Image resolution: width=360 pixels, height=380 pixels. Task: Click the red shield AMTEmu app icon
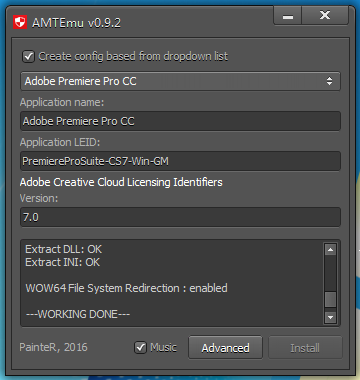pyautogui.click(x=20, y=23)
